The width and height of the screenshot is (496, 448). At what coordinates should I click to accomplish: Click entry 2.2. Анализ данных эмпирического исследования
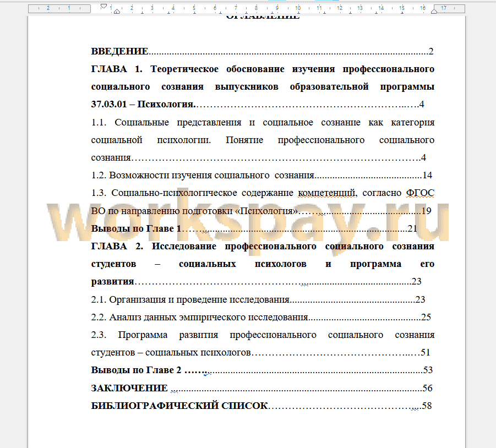click(261, 317)
